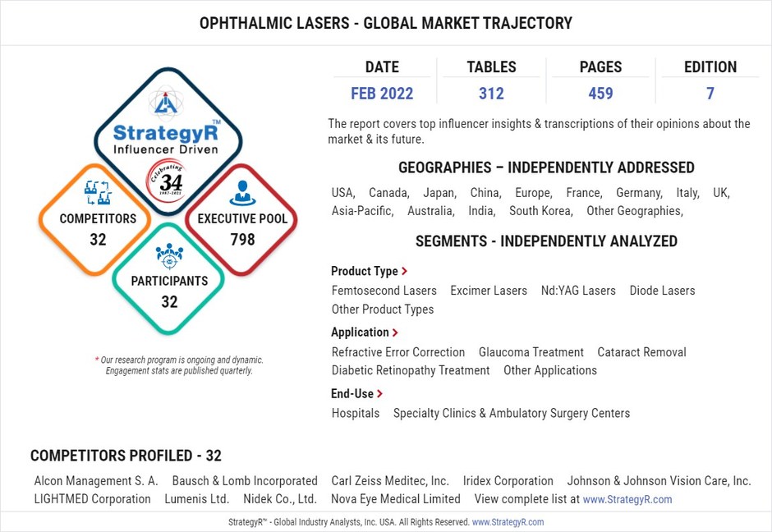
Task: Open www.StrategyR.com link after complete list
Action: pyautogui.click(x=627, y=499)
